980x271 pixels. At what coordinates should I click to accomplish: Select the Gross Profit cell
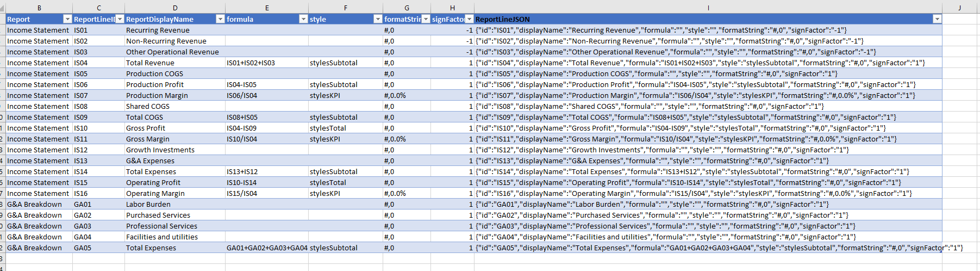[x=175, y=128]
